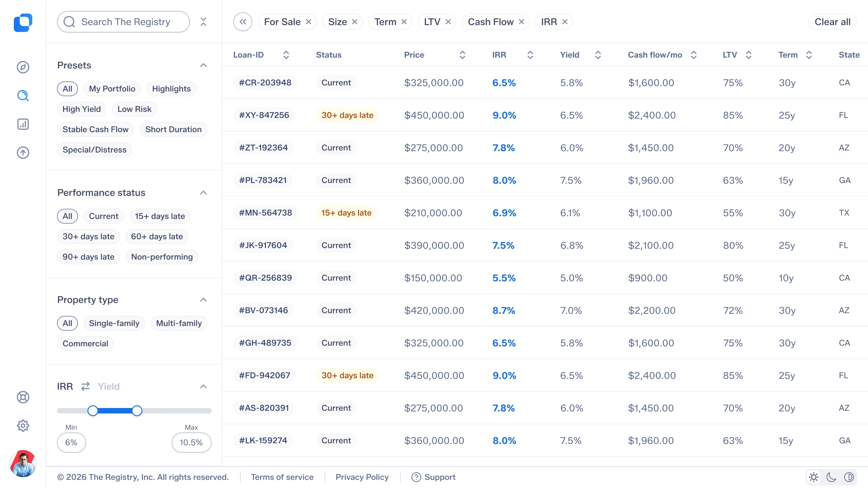Screen dimensions: 868x488
Task: Select the auto contrast theme icon
Action: (849, 477)
